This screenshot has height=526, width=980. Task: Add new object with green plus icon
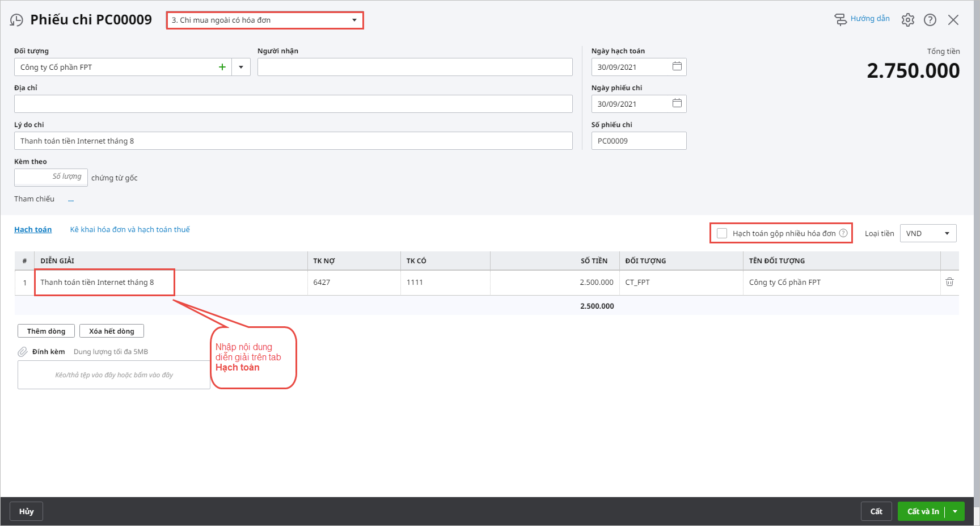[222, 67]
